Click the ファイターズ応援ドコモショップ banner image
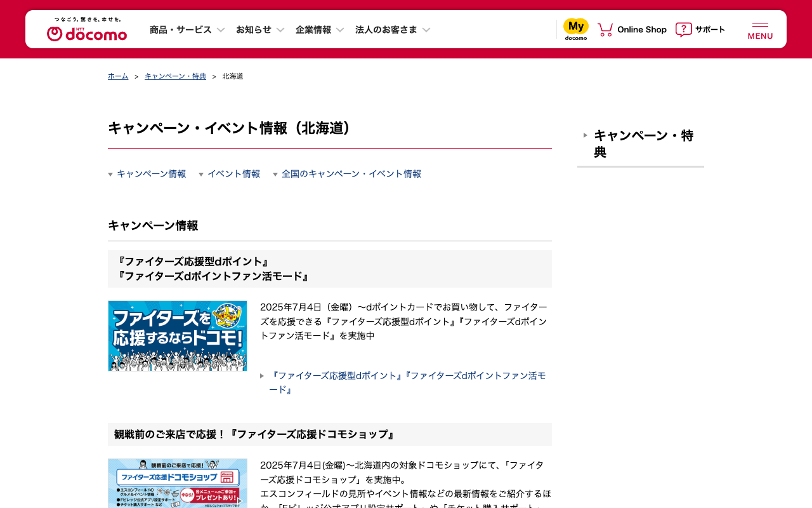812x508 pixels. [178, 483]
